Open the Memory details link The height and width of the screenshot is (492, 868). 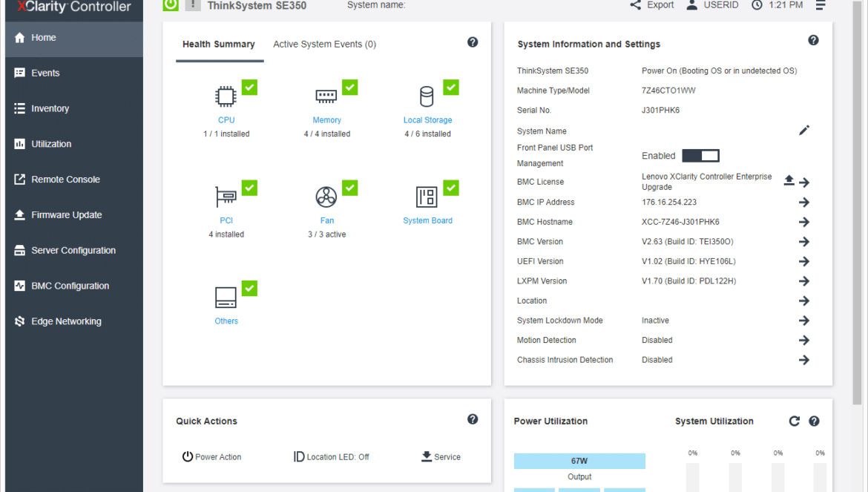pyautogui.click(x=326, y=120)
